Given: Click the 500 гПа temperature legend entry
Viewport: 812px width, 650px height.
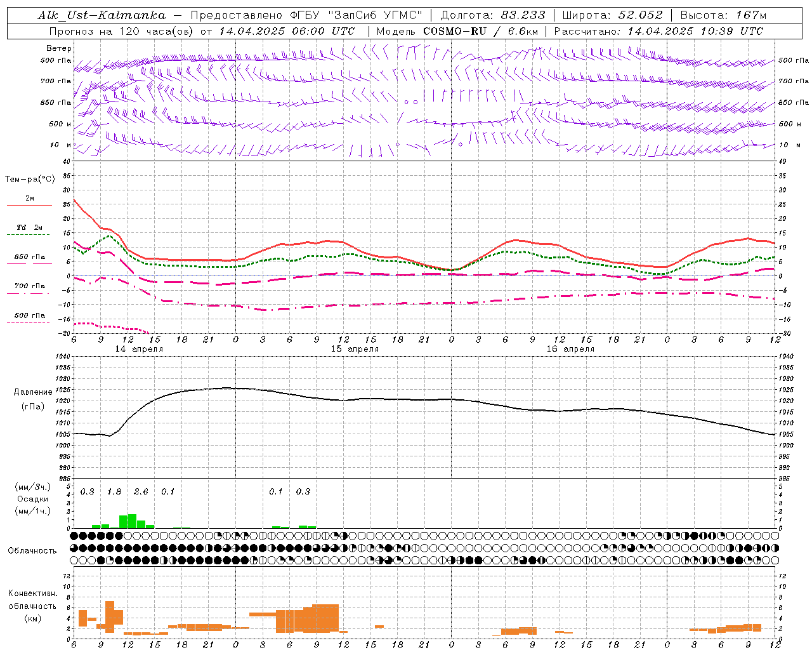Looking at the screenshot, I should (29, 315).
